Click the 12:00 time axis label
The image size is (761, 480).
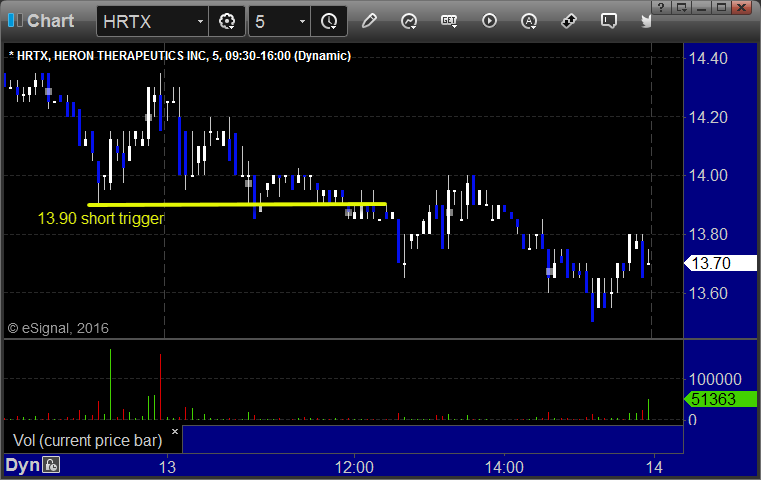354,467
